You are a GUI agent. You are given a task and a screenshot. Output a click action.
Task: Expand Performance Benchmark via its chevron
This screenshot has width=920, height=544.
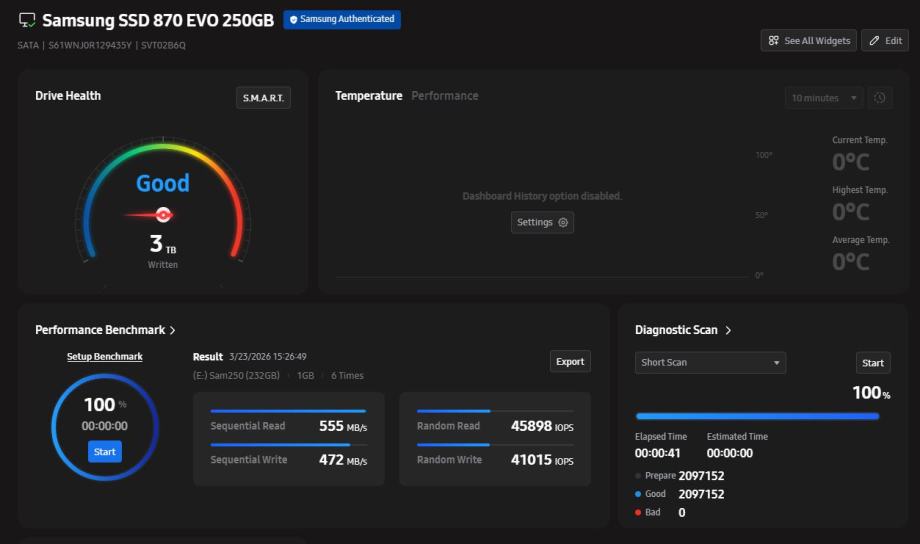(172, 330)
